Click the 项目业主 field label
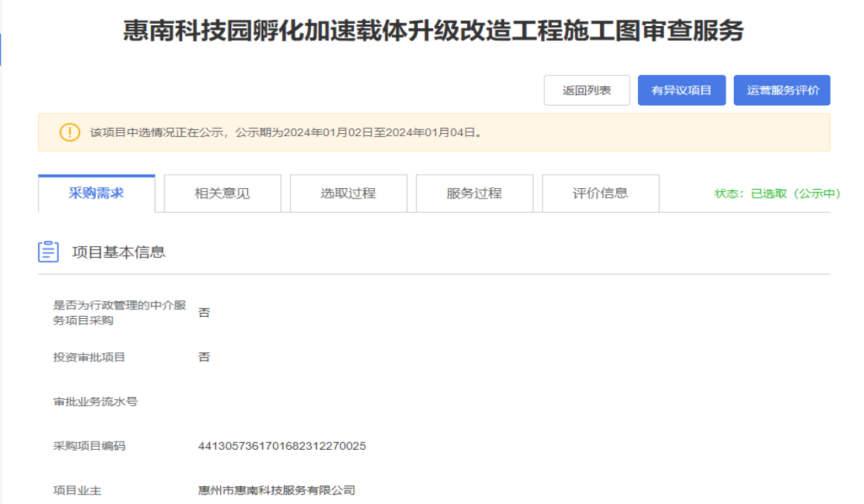 tap(77, 490)
